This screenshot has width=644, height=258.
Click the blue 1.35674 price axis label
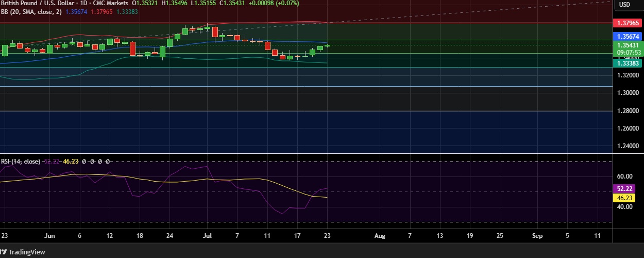[629, 37]
